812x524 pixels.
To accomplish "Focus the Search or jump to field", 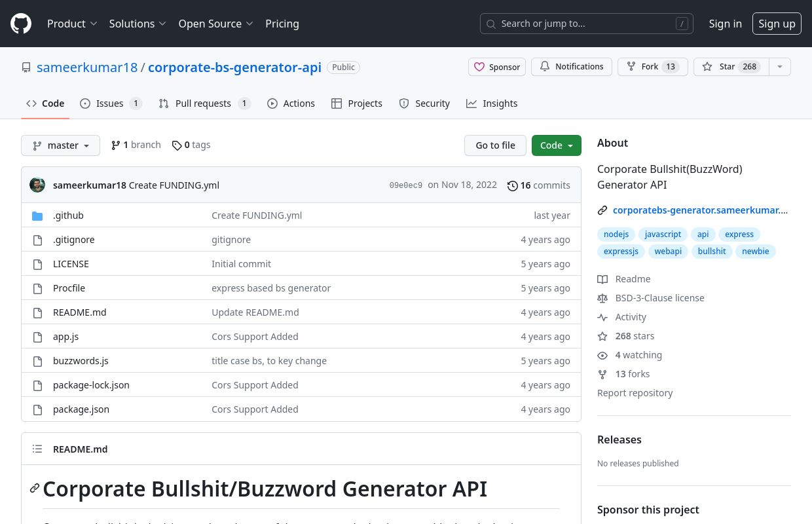I will (587, 24).
